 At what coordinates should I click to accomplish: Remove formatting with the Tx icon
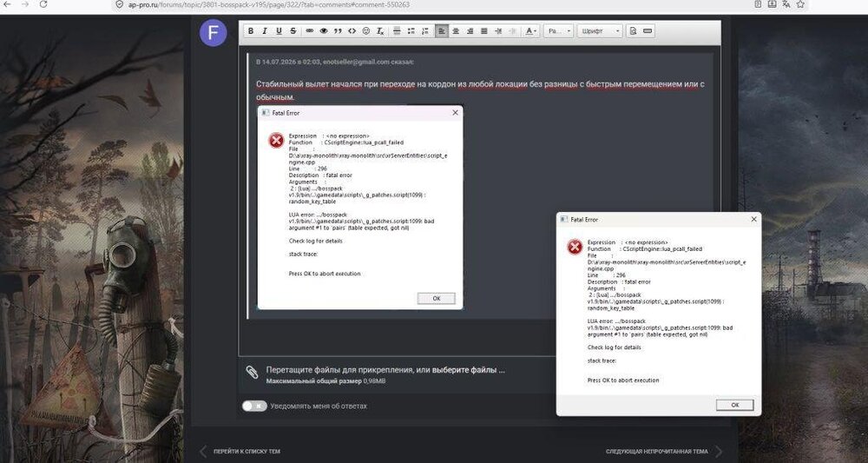point(380,31)
